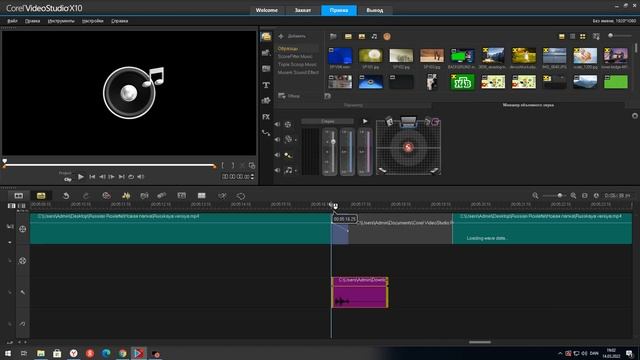Click the Add folder plus icon
This screenshot has height=360, width=640.
click(x=281, y=36)
